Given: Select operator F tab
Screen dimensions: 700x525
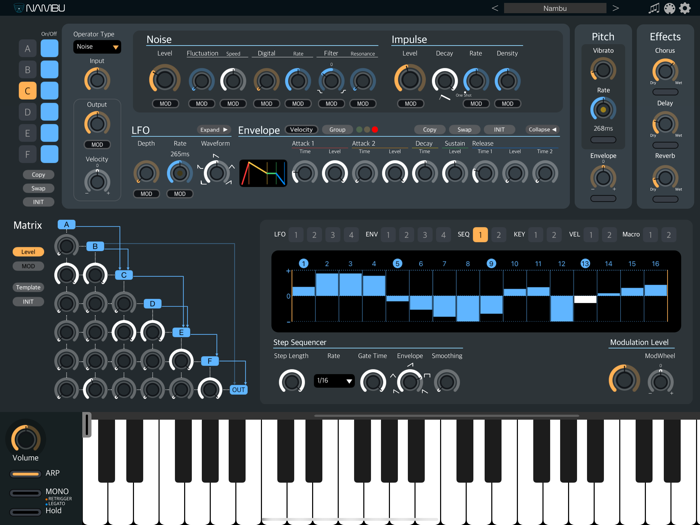Looking at the screenshot, I should (x=28, y=154).
